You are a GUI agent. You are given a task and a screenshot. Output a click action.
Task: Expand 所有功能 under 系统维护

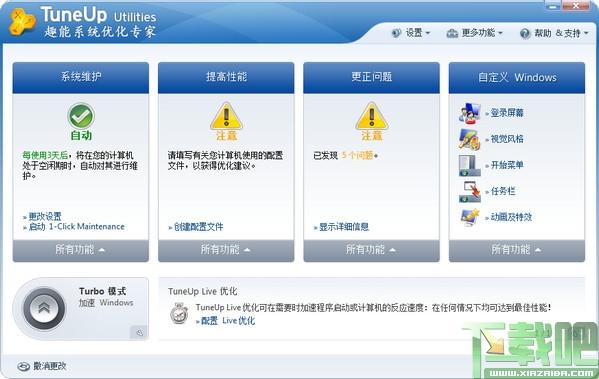[x=81, y=250]
